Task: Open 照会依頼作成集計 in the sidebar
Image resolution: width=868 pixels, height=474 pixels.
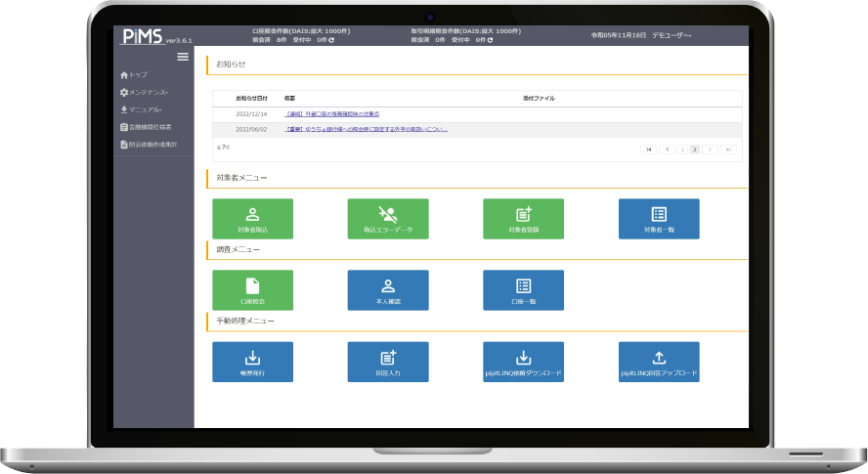Action: pos(149,145)
